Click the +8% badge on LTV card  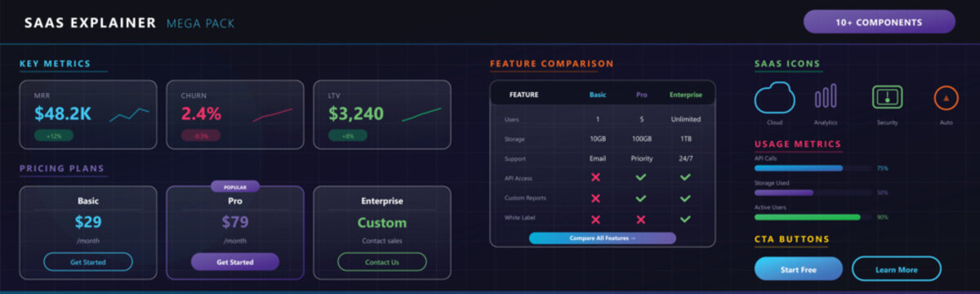click(348, 136)
